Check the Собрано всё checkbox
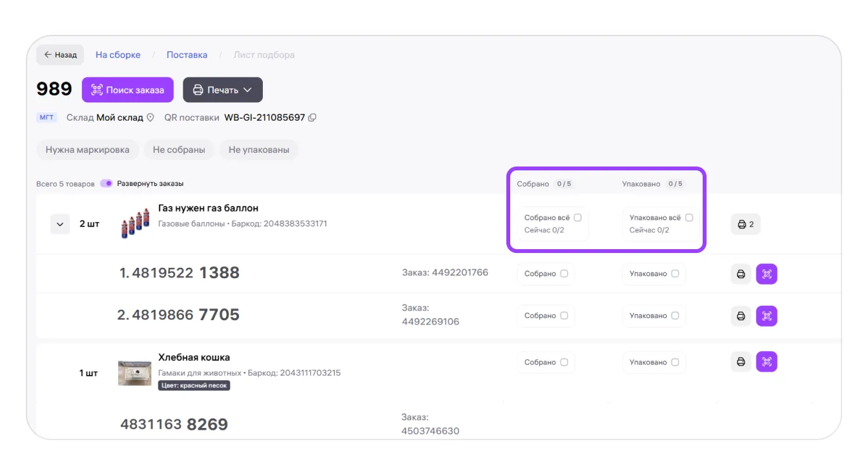The width and height of the screenshot is (868, 475). pyautogui.click(x=578, y=217)
